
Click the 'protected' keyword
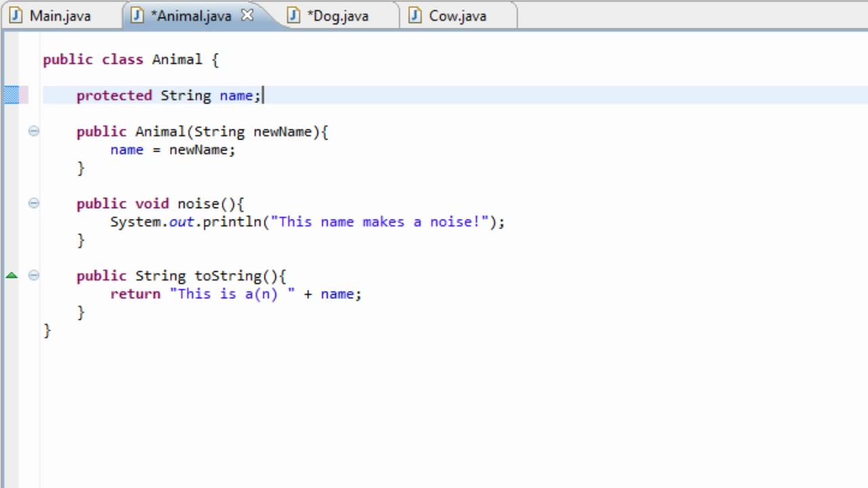[x=114, y=96]
